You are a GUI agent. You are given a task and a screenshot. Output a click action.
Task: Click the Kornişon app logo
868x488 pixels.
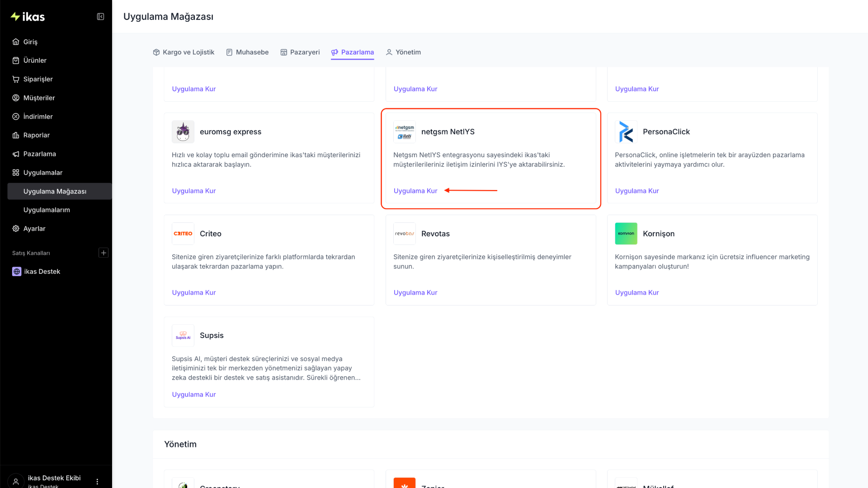pos(626,234)
